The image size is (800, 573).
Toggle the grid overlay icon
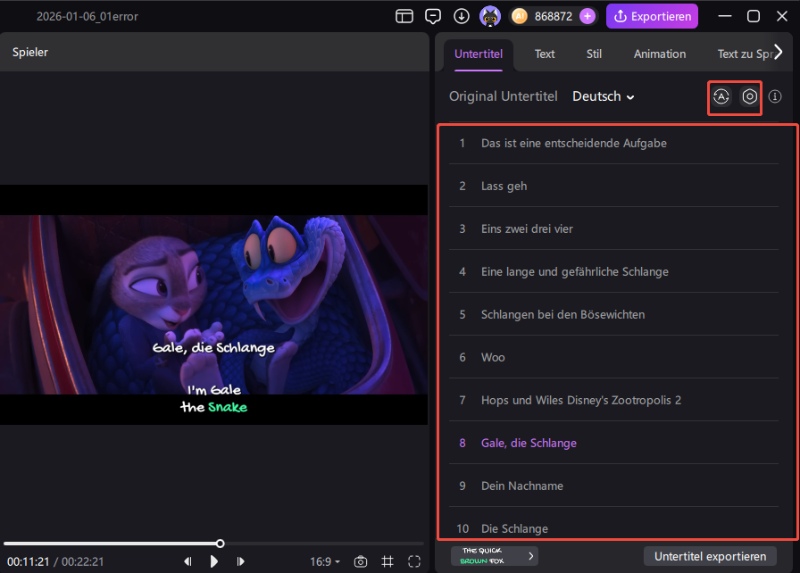tap(387, 562)
